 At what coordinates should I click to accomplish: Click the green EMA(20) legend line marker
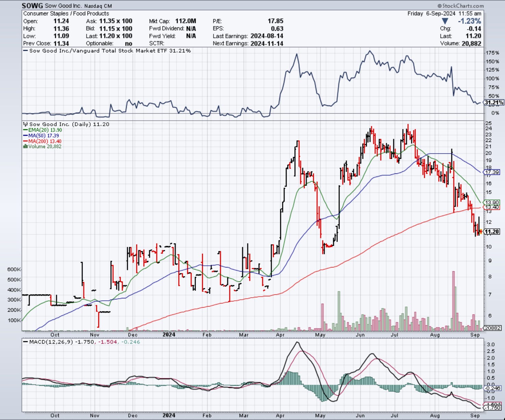click(25, 130)
